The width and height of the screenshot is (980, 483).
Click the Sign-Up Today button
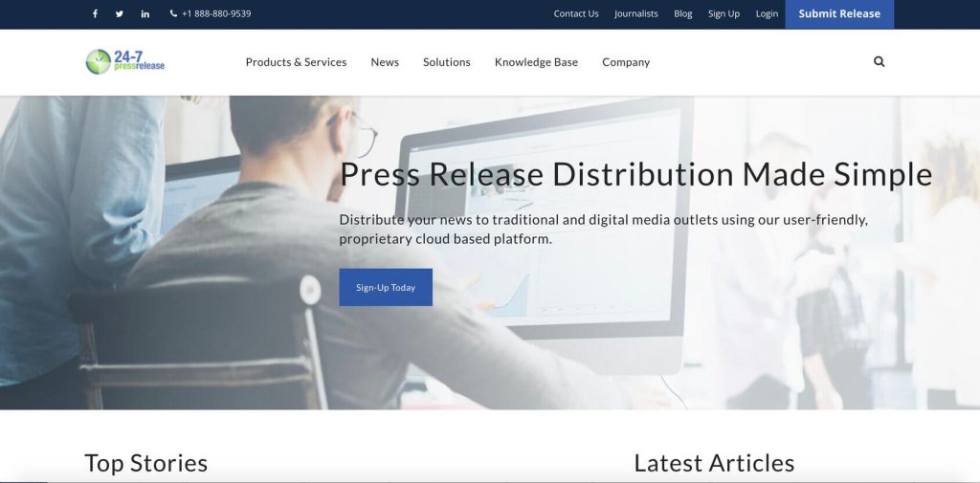(386, 288)
